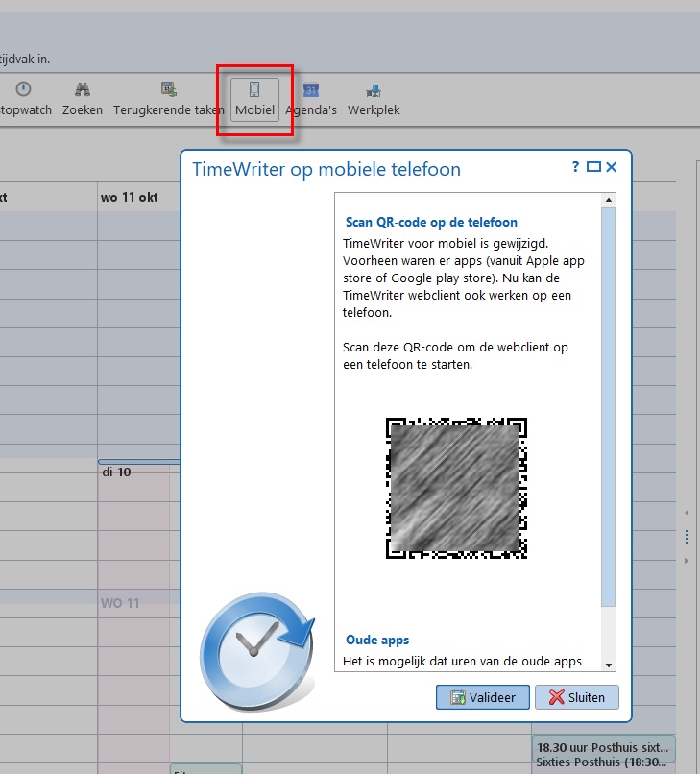Screen dimensions: 700x774
Task: Click the 'Scan QR-code op de telefoon' heading
Action: click(431, 222)
